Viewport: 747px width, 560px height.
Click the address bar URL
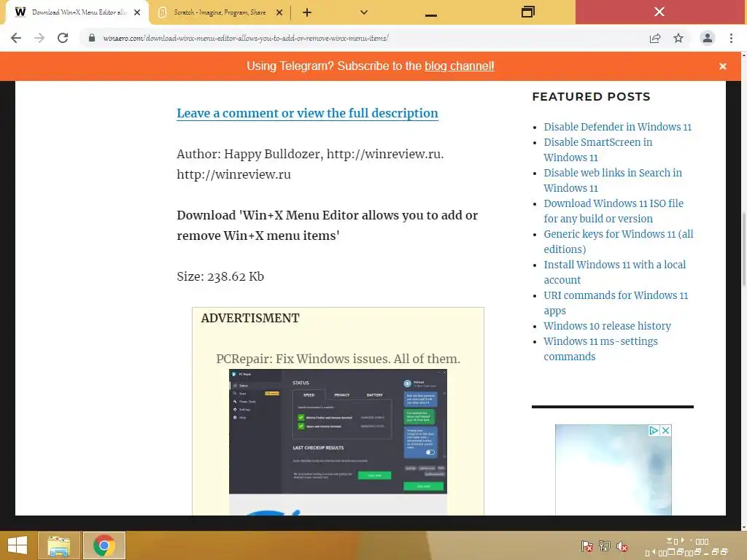[x=246, y=38]
